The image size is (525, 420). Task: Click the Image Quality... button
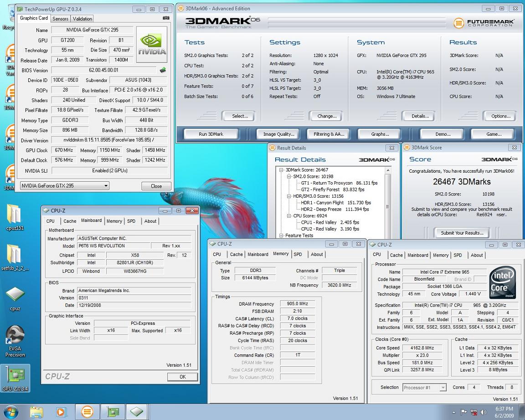[278, 134]
